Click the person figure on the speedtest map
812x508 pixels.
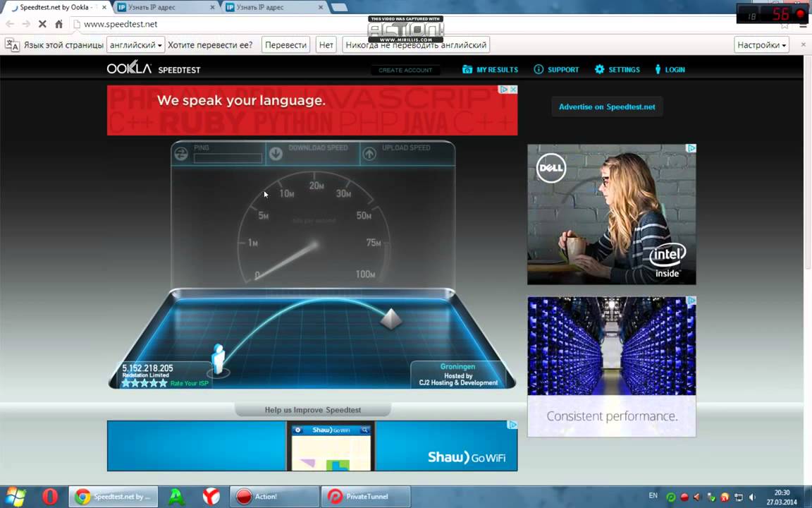coord(218,358)
